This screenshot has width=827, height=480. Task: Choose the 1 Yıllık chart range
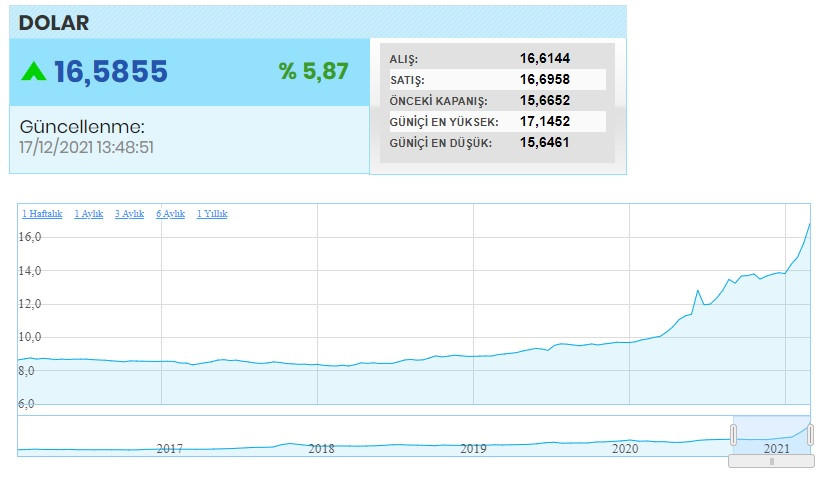click(x=212, y=214)
